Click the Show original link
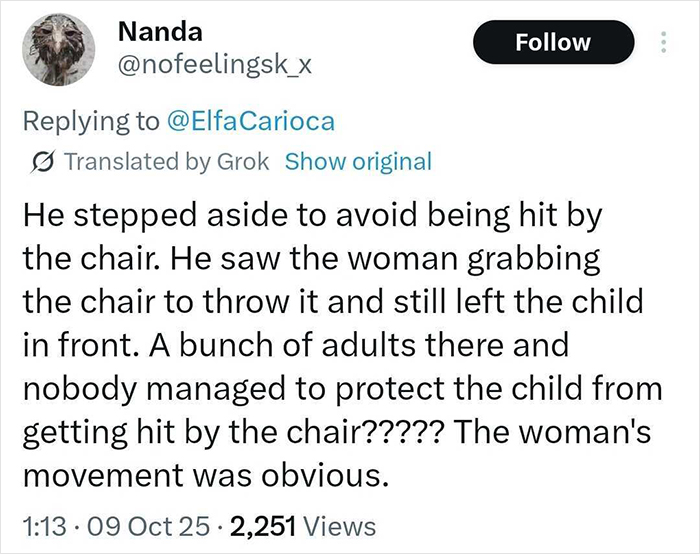This screenshot has width=700, height=554. point(358,162)
